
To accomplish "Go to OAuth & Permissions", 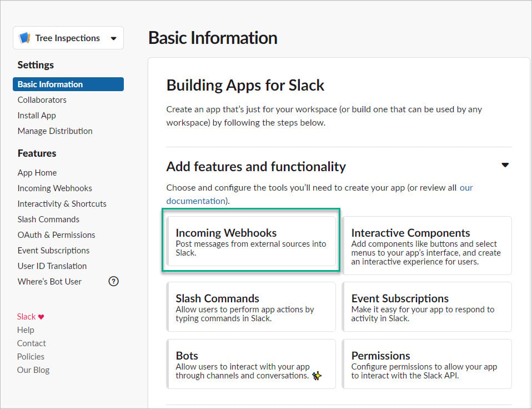I will (x=56, y=235).
